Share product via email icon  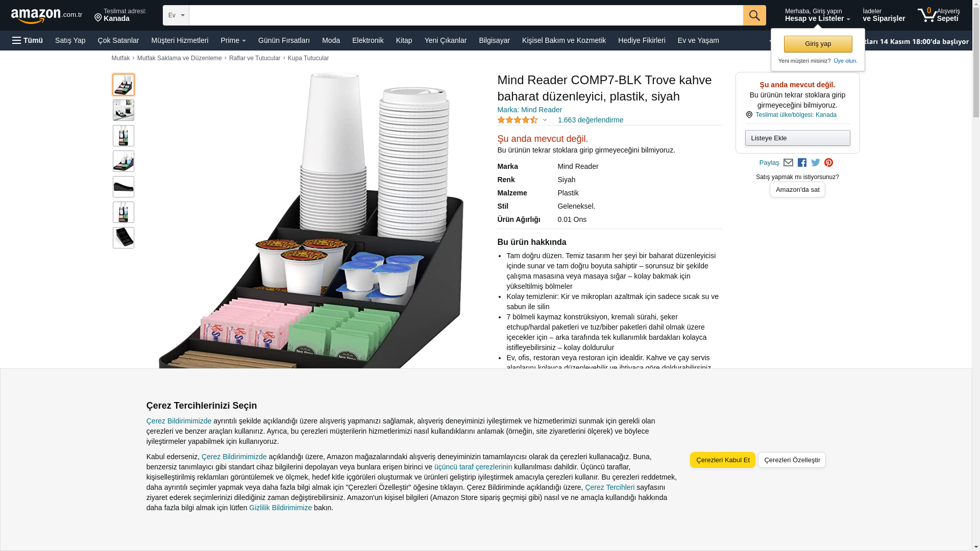[788, 163]
